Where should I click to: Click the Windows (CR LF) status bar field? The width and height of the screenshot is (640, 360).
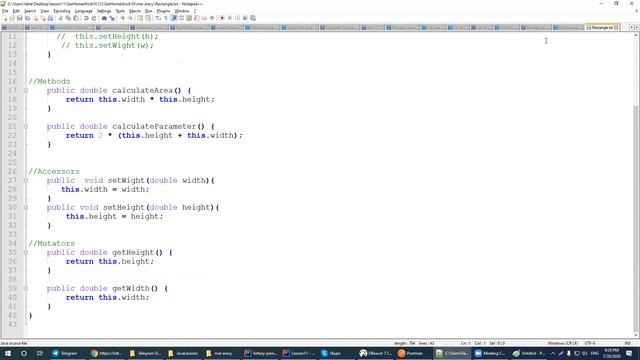pos(562,343)
